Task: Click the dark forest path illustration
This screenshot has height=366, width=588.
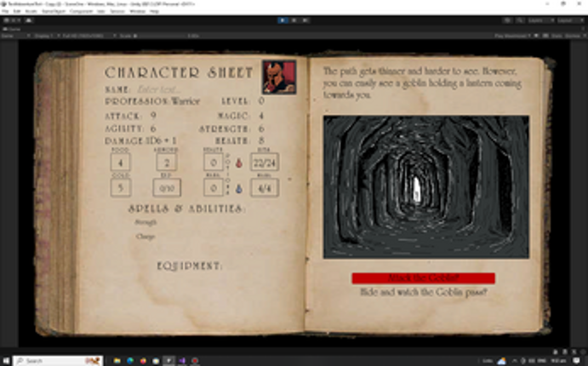Action: pyautogui.click(x=426, y=187)
